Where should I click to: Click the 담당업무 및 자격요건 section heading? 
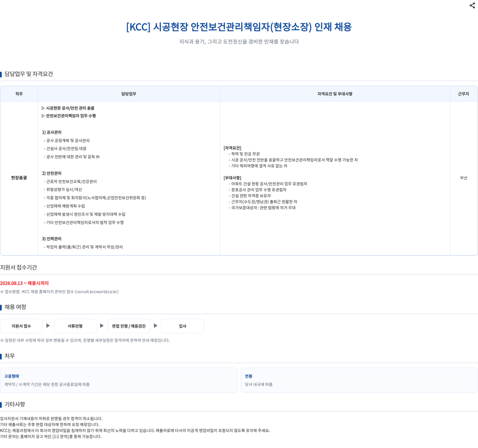click(x=29, y=74)
